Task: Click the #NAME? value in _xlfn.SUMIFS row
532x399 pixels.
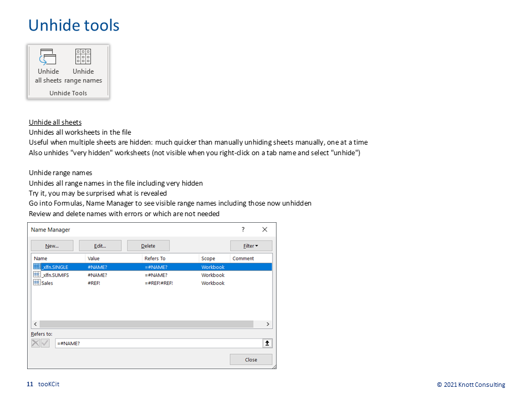Action: click(x=98, y=275)
